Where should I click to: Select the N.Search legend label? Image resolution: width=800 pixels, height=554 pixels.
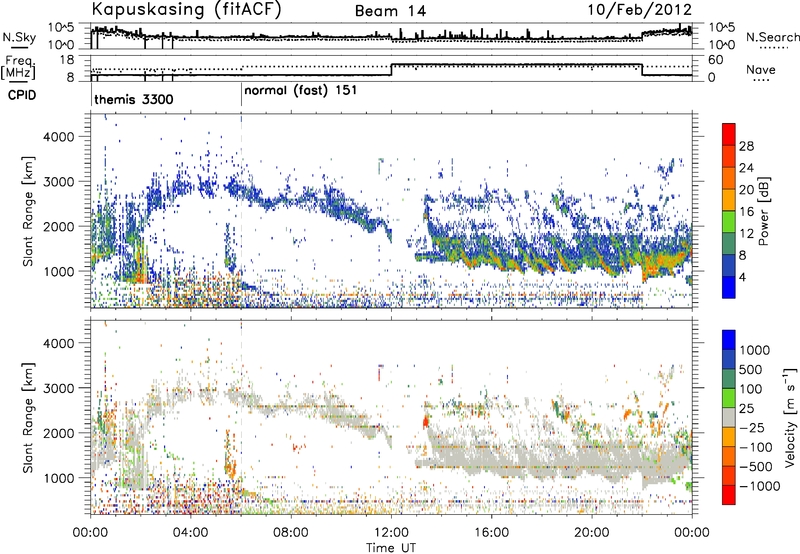[x=773, y=37]
